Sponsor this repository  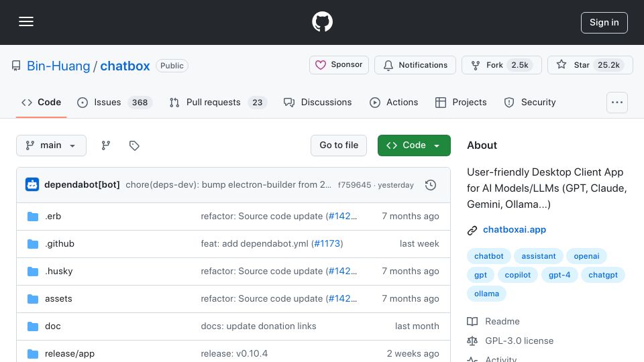point(339,65)
